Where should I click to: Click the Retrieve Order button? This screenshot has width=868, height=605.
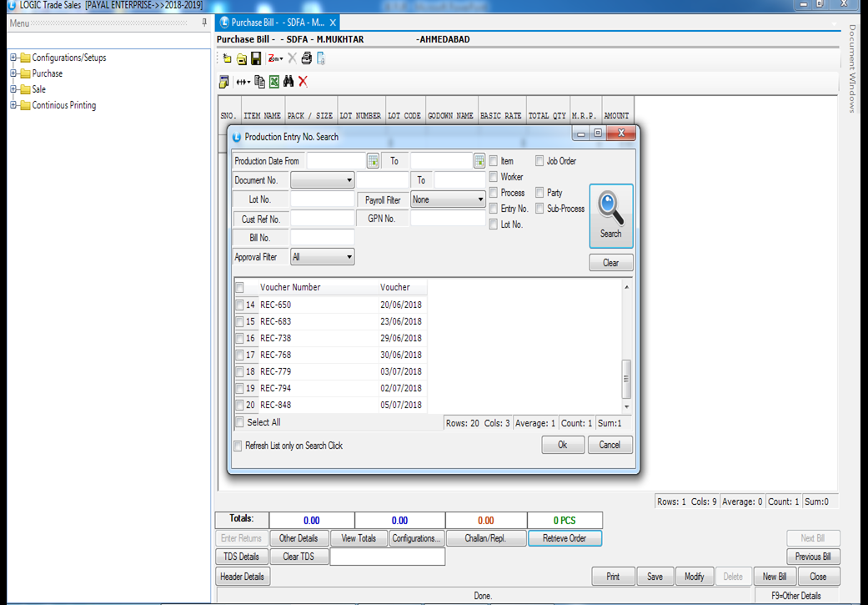point(564,538)
